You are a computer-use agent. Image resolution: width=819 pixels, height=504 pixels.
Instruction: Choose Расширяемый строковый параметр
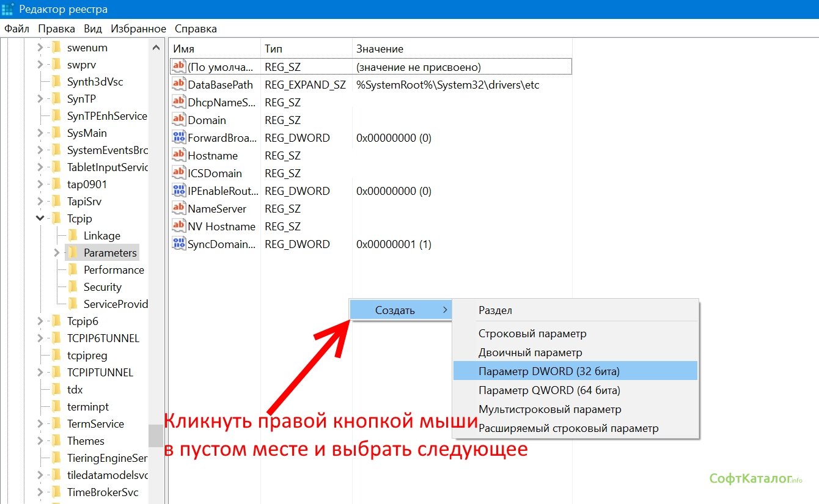pos(575,428)
